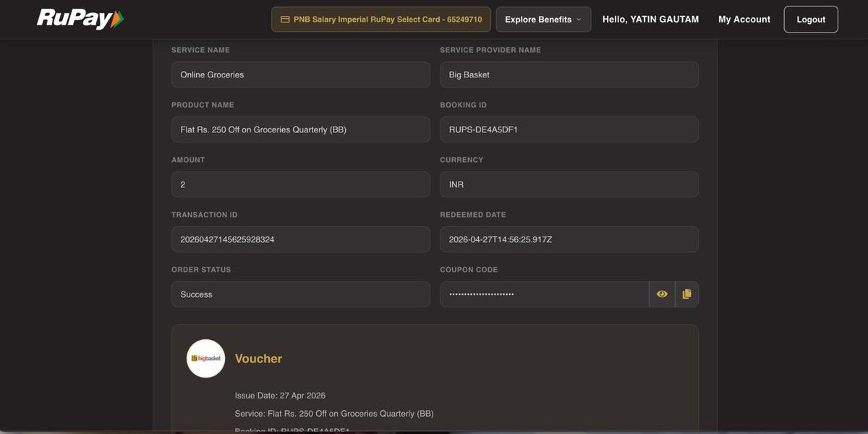The height and width of the screenshot is (434, 868).
Task: Click the Voucher heading
Action: pyautogui.click(x=258, y=359)
